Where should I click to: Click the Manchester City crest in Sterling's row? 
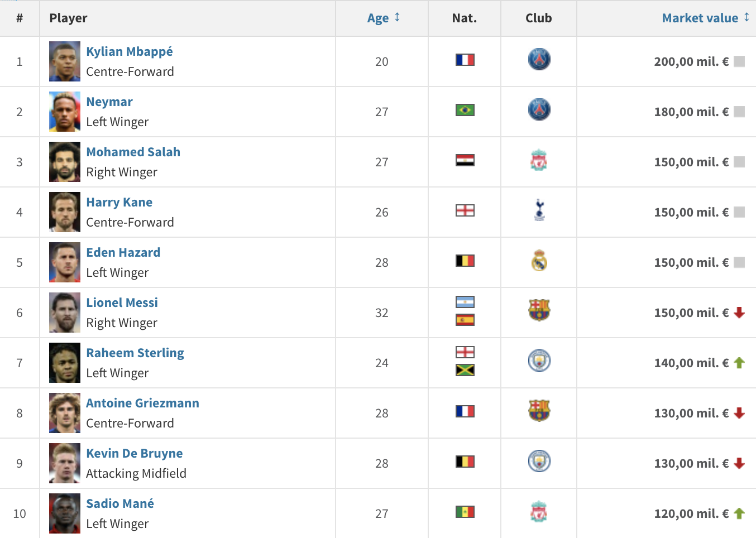(539, 361)
